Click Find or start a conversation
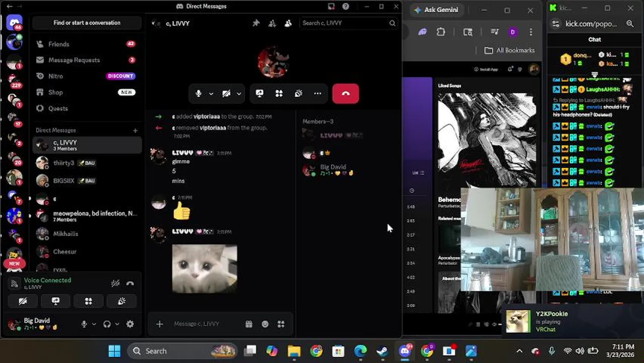 click(x=87, y=23)
